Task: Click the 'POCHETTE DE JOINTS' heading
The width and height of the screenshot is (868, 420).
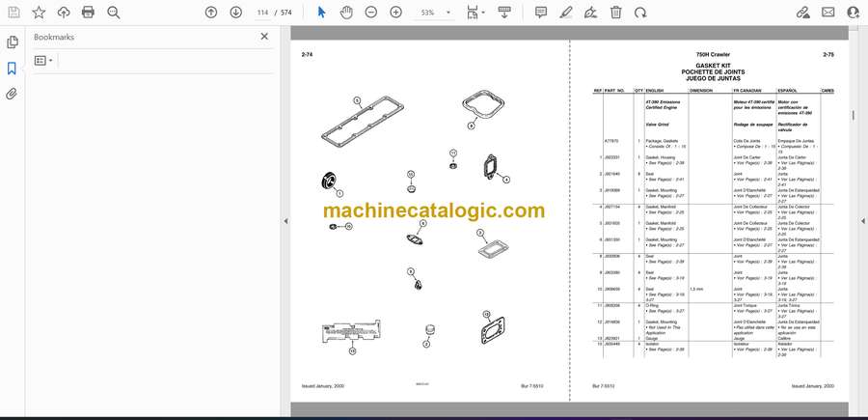Action: click(713, 72)
